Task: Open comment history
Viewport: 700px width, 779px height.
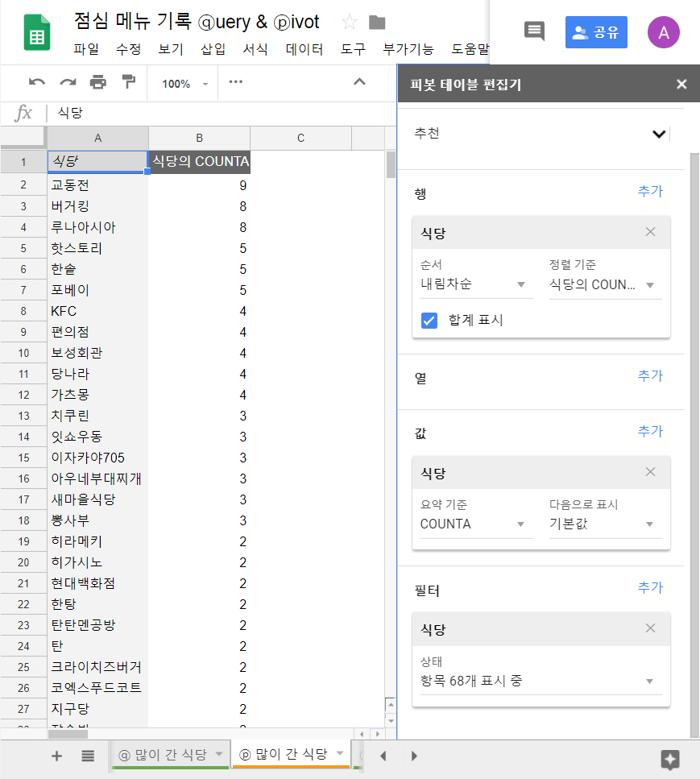Action: [535, 29]
